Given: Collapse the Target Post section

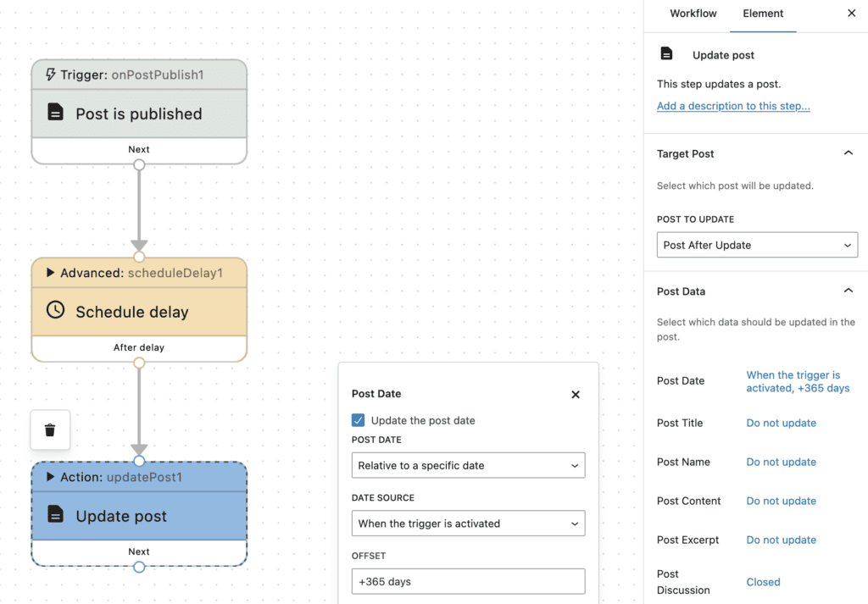Looking at the screenshot, I should [848, 153].
